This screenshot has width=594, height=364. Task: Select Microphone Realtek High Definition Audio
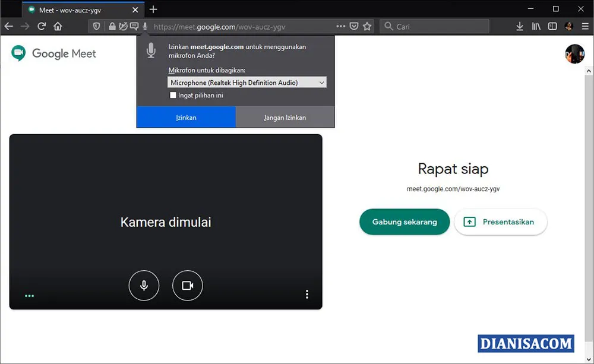click(x=238, y=82)
